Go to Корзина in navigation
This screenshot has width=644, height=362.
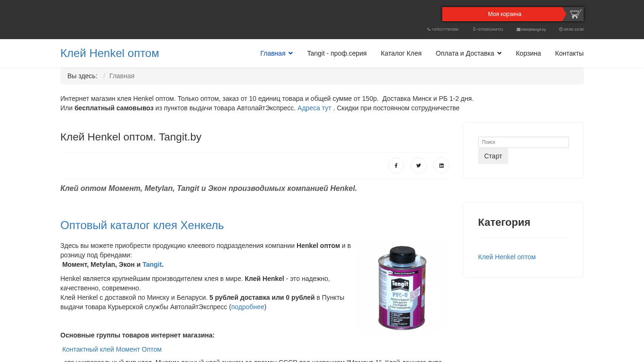tap(528, 53)
